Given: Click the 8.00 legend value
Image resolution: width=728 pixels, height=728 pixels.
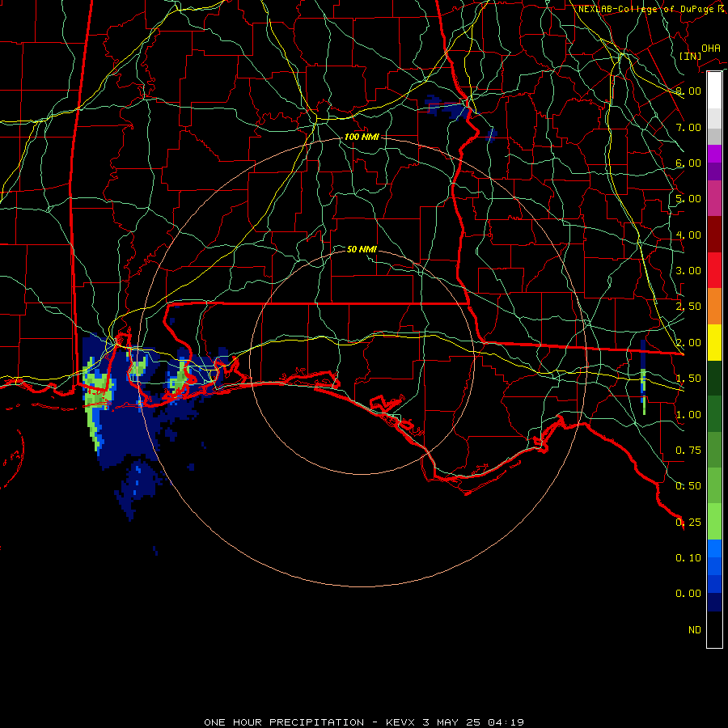Looking at the screenshot, I should [688, 91].
